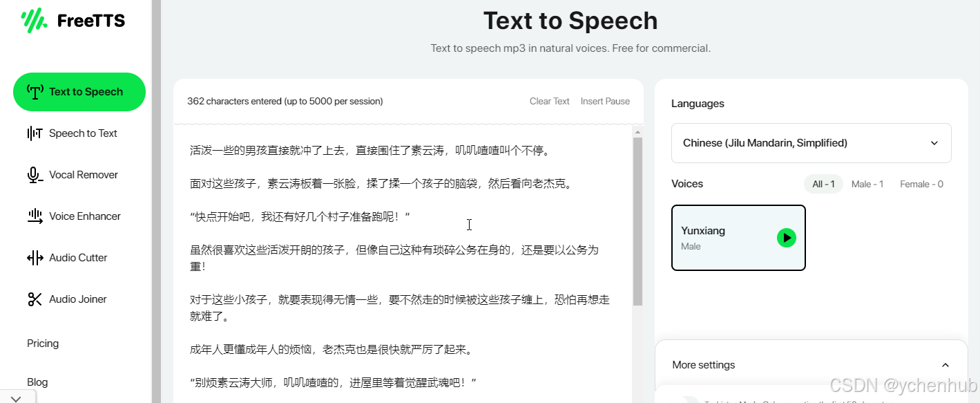Click the line beginning "成年人更懂成年人的烦恼"
980x403 pixels.
331,350
